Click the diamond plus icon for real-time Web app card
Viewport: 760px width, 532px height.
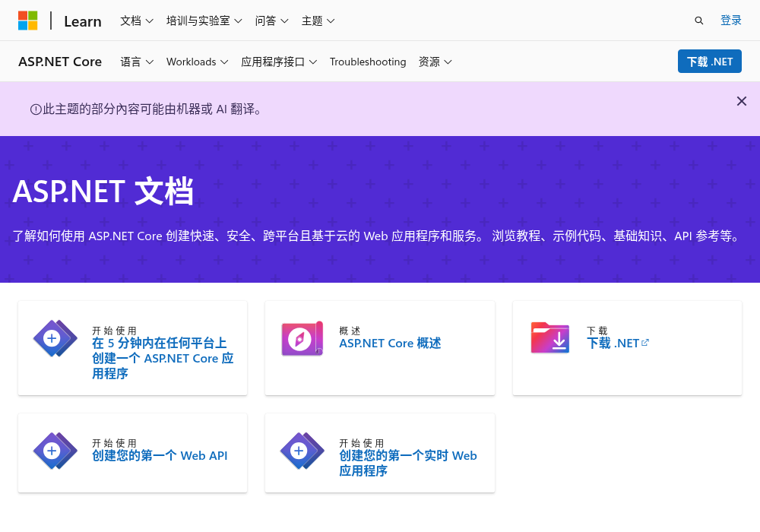click(x=302, y=451)
